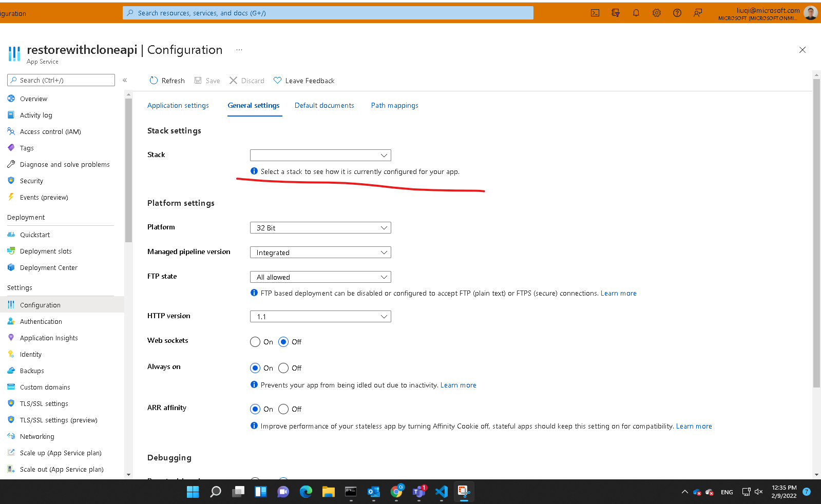Switch to General settings tab
821x504 pixels.
pos(254,105)
